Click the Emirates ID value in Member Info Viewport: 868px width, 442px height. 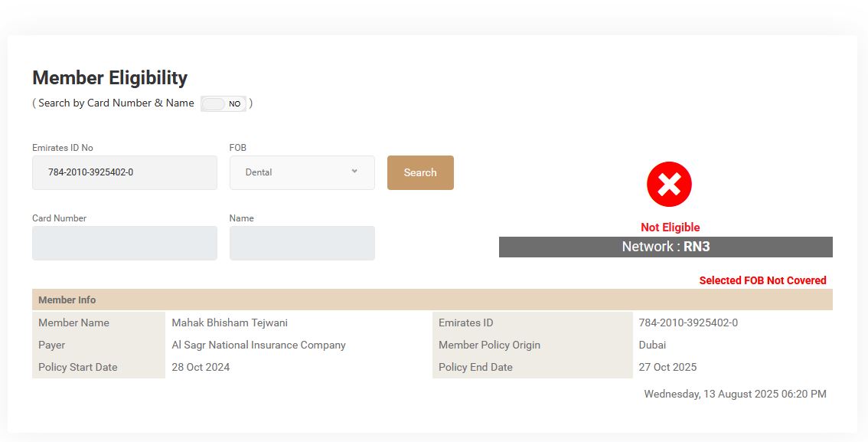coord(688,322)
